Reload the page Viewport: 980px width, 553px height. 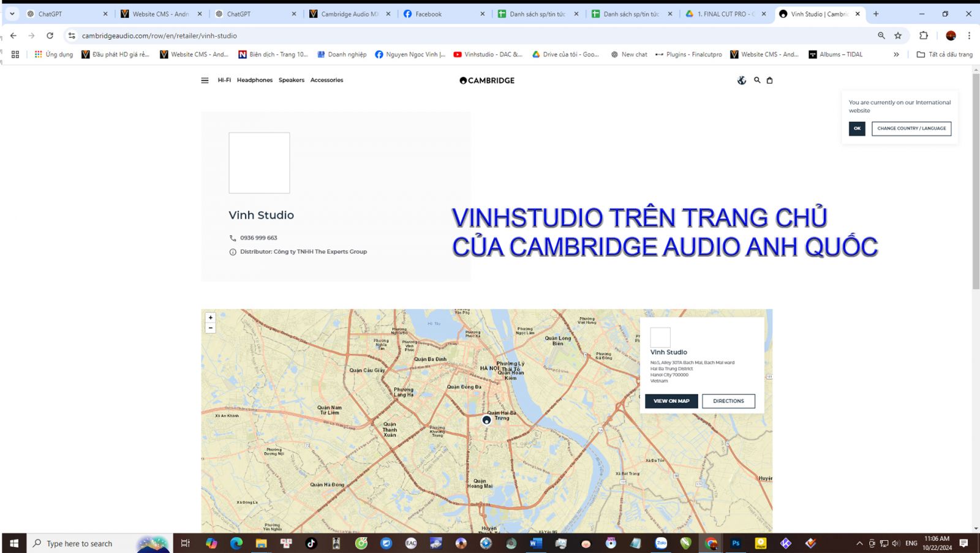point(50,36)
